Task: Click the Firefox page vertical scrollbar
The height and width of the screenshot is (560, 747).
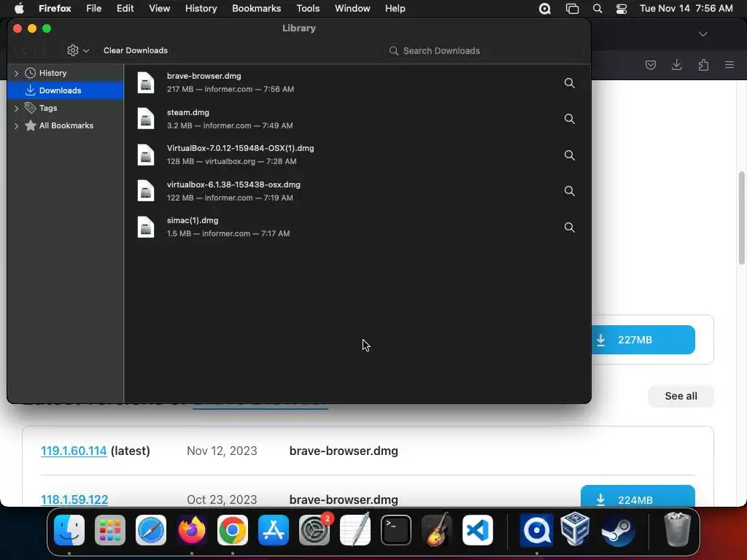Action: tap(741, 217)
